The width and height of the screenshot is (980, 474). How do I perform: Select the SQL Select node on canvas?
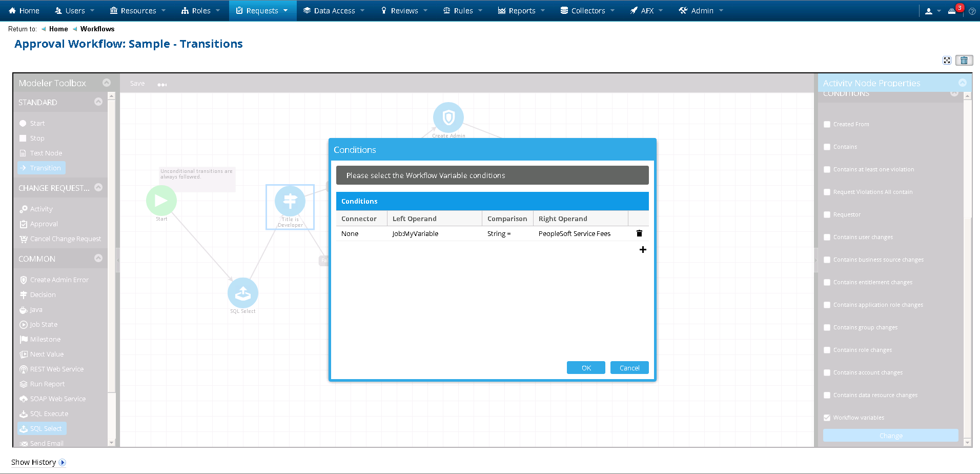coord(242,293)
